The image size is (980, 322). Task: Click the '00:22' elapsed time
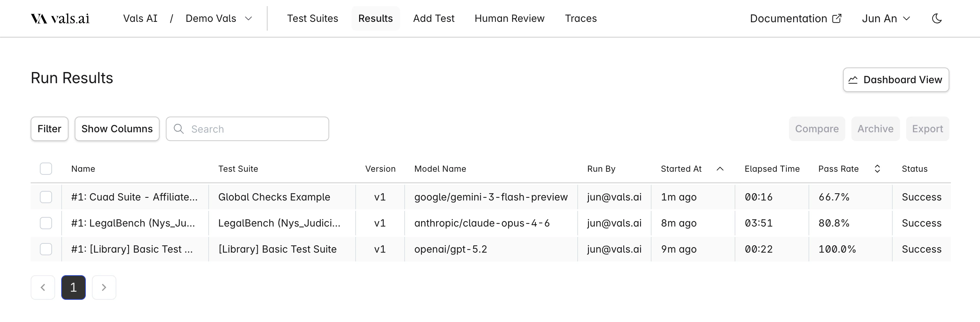click(759, 249)
